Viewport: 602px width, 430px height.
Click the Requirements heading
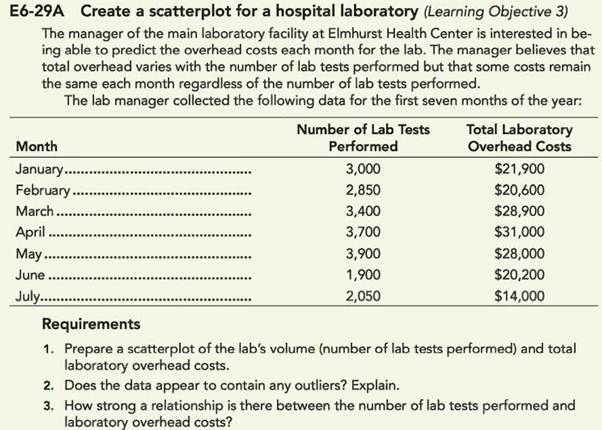tap(91, 324)
